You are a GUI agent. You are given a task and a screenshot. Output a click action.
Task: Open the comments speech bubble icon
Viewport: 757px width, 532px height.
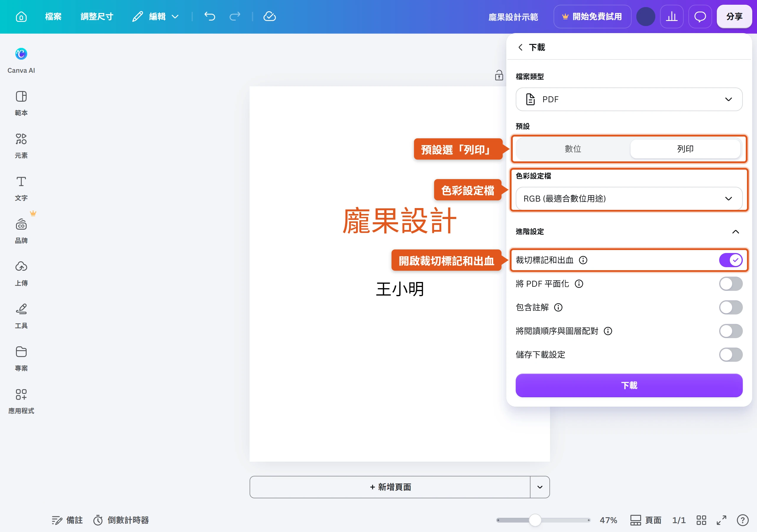click(700, 17)
